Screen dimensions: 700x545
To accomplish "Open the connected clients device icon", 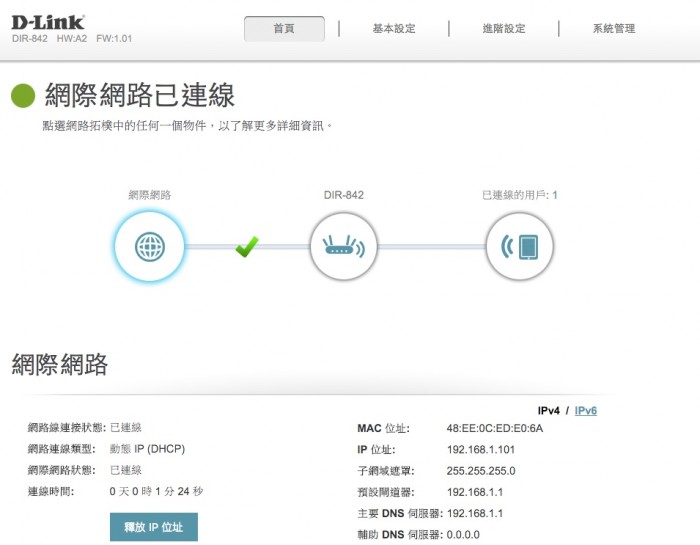I will click(519, 246).
